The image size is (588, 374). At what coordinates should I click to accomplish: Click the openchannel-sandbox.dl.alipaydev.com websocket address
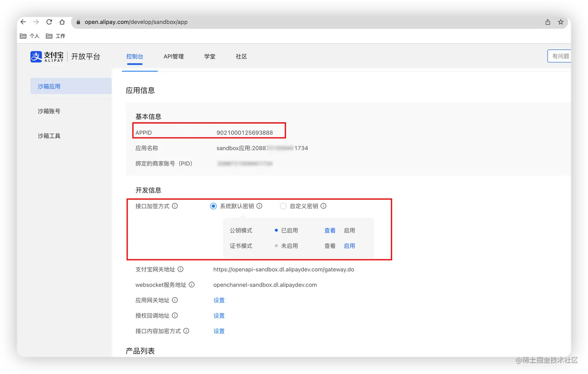pyautogui.click(x=265, y=285)
